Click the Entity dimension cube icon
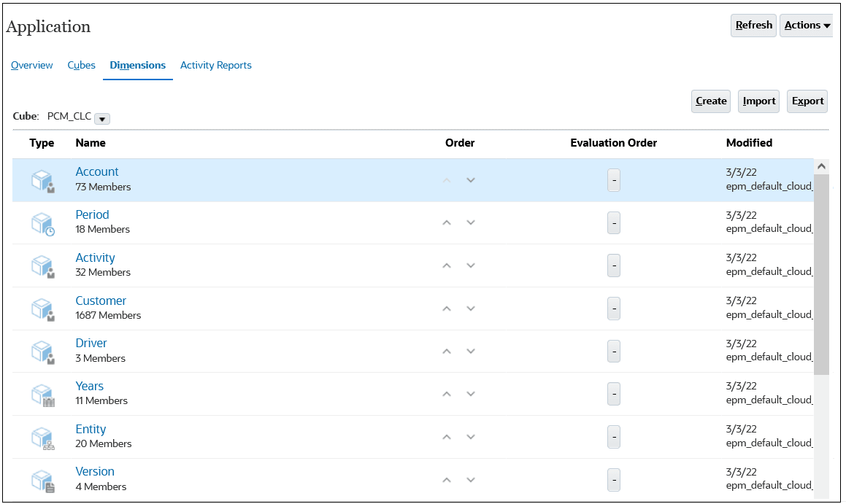846x504 pixels. [42, 437]
